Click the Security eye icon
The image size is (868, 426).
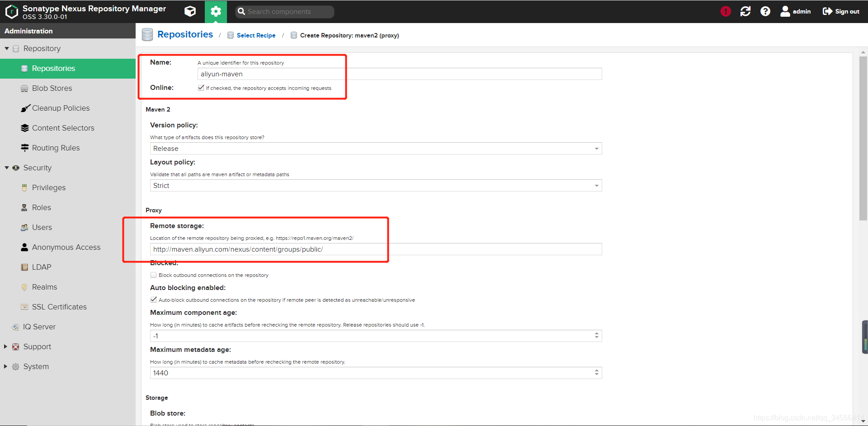(x=16, y=168)
